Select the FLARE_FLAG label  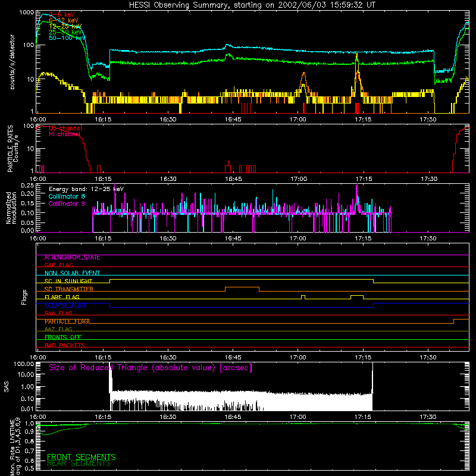click(62, 297)
